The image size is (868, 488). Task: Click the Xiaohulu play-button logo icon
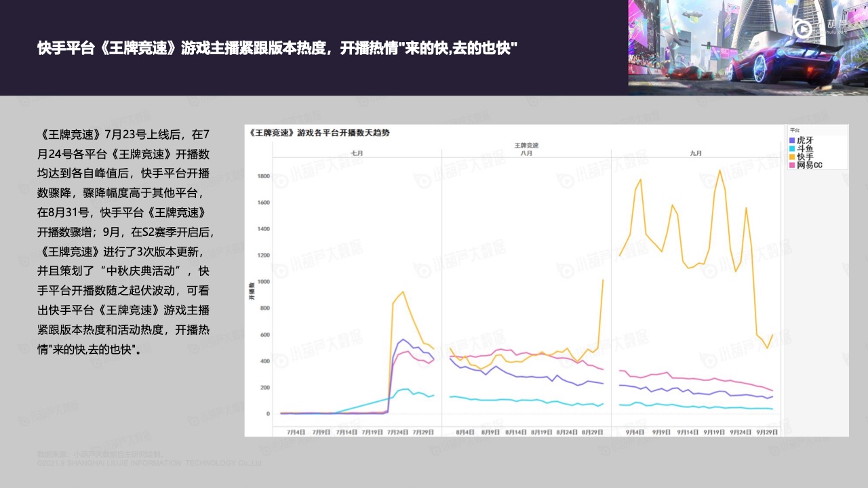(x=803, y=28)
